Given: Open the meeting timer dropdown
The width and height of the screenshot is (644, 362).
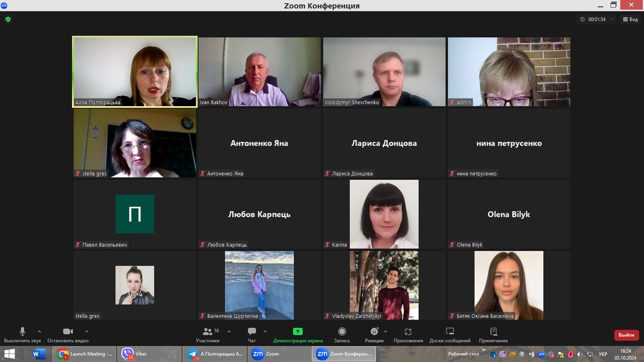Looking at the screenshot, I should tap(612, 19).
